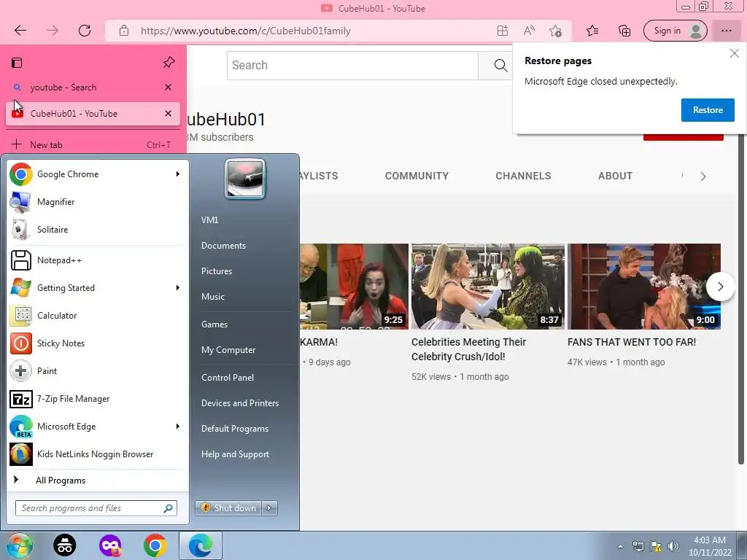
Task: Click Search programs and files box
Action: [x=96, y=508]
